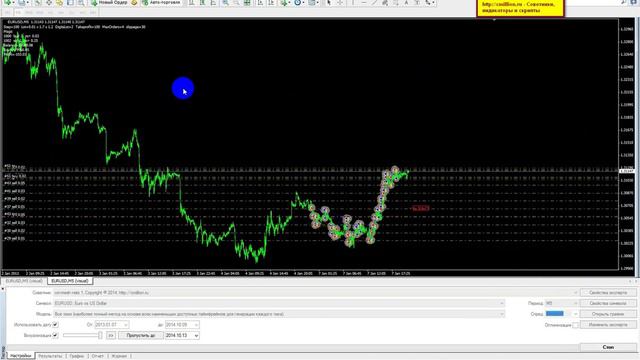This screenshot has height=360, width=640.
Task: Select the M1 timeframe button
Action: point(7,12)
